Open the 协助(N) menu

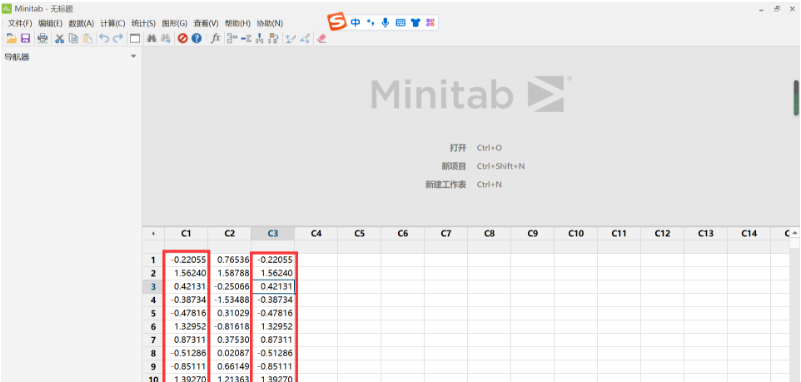270,23
